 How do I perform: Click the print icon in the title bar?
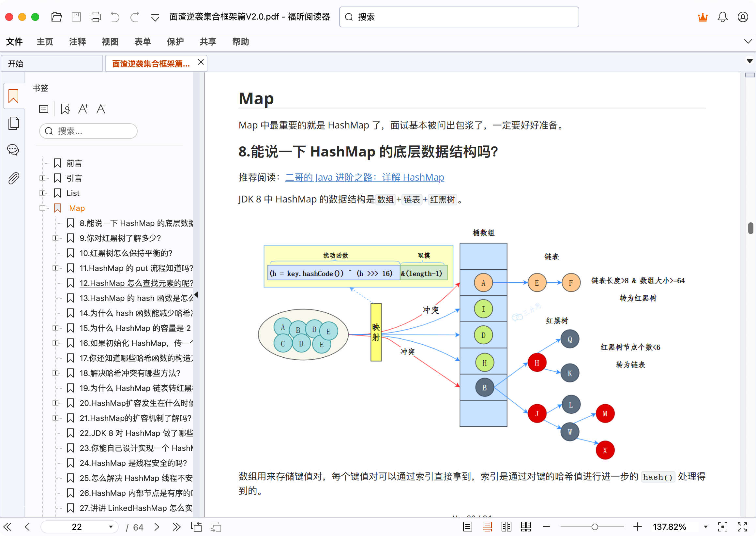tap(96, 17)
